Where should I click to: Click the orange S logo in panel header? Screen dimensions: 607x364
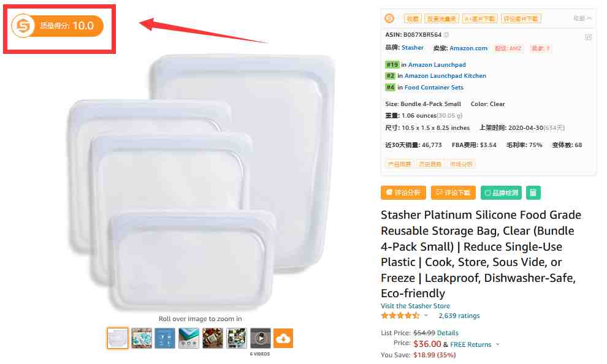389,18
